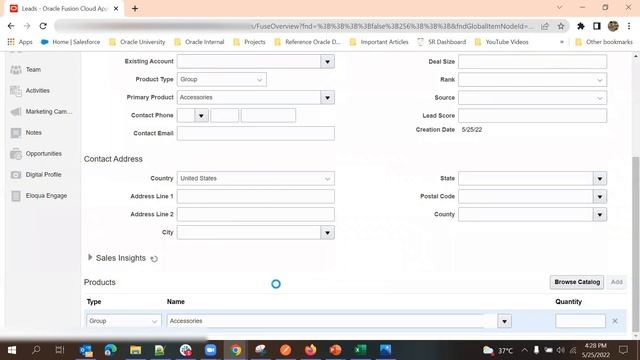The width and height of the screenshot is (640, 360).
Task: Open the Home | Salesforce bookmark
Action: click(71, 42)
